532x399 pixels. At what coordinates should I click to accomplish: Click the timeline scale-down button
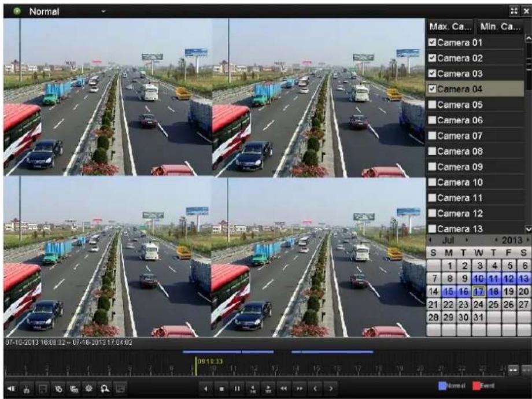pos(513,370)
